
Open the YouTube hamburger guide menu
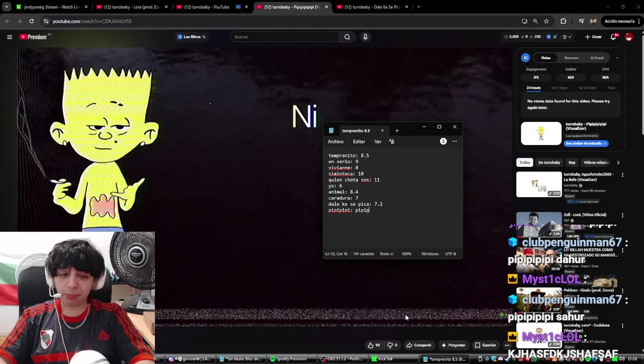coord(10,37)
